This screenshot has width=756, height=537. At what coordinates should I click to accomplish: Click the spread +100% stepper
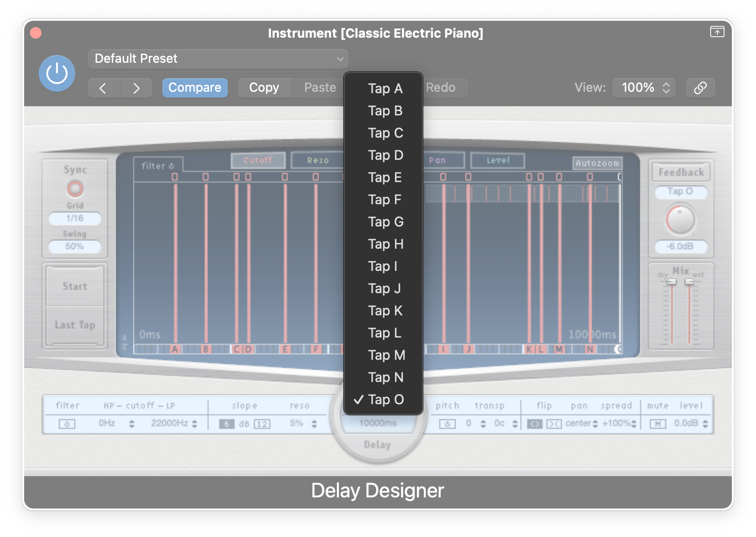point(634,424)
